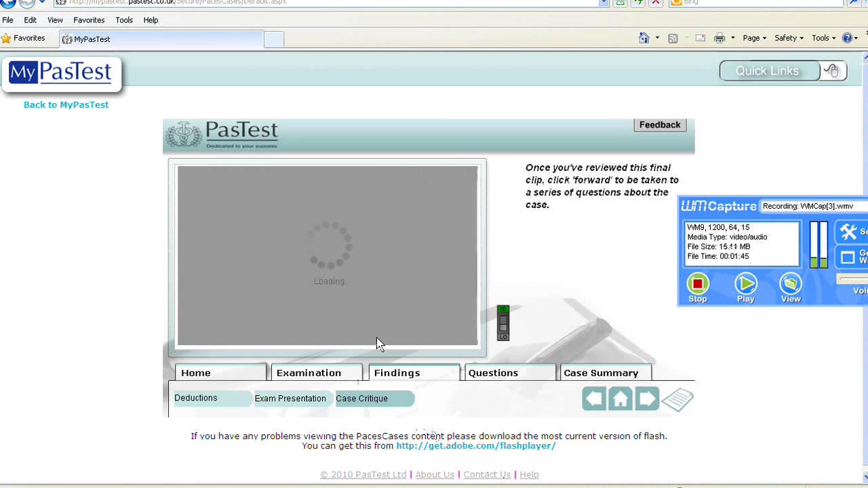This screenshot has height=488, width=868.
Task: Select the MyPasTest browser tab
Action: tap(161, 39)
